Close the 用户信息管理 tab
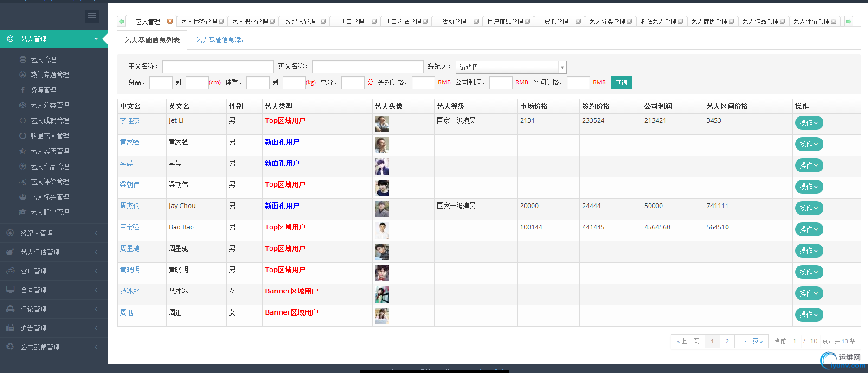Screen dimensions: 868x373 pyautogui.click(x=527, y=21)
